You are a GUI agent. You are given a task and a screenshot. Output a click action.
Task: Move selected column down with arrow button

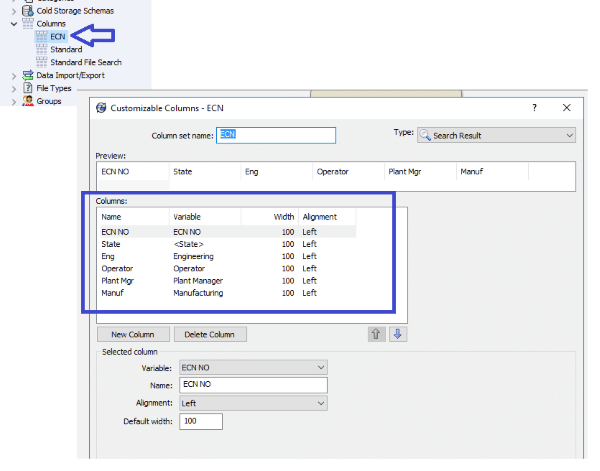click(398, 334)
